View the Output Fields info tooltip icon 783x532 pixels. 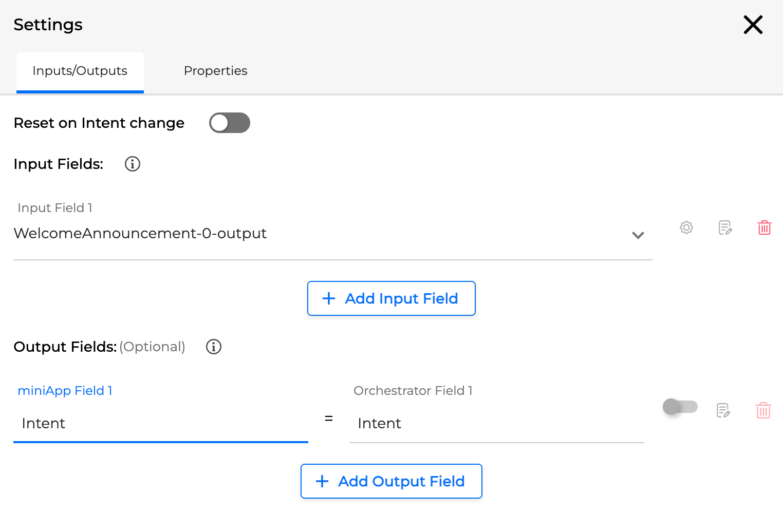pos(213,347)
